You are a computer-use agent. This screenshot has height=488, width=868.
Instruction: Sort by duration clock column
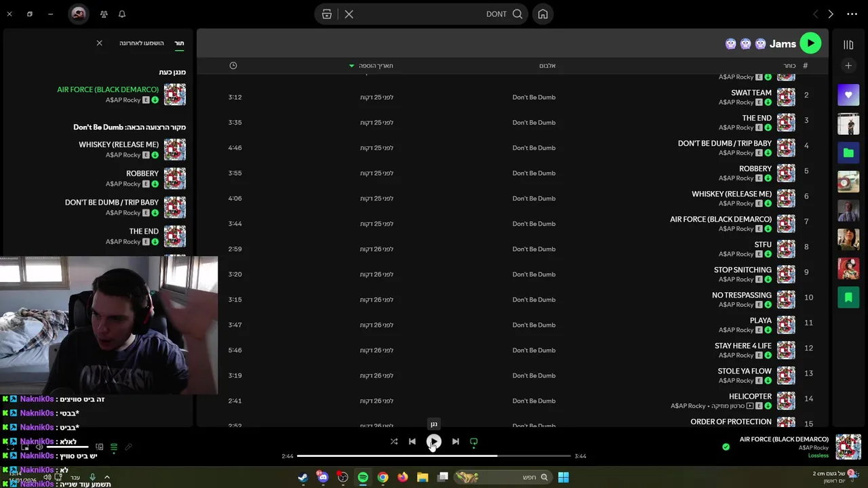coord(233,66)
